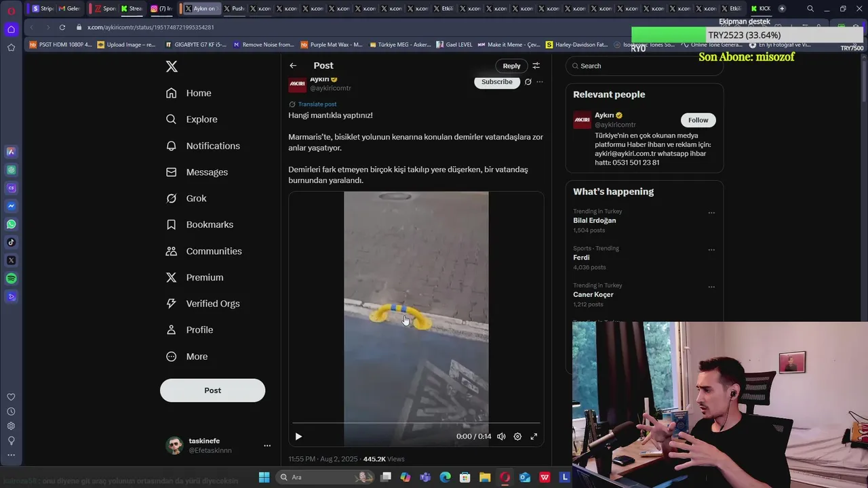Click the Grok explain icon beside Subscribe
This screenshot has height=488, width=868.
[x=528, y=82]
